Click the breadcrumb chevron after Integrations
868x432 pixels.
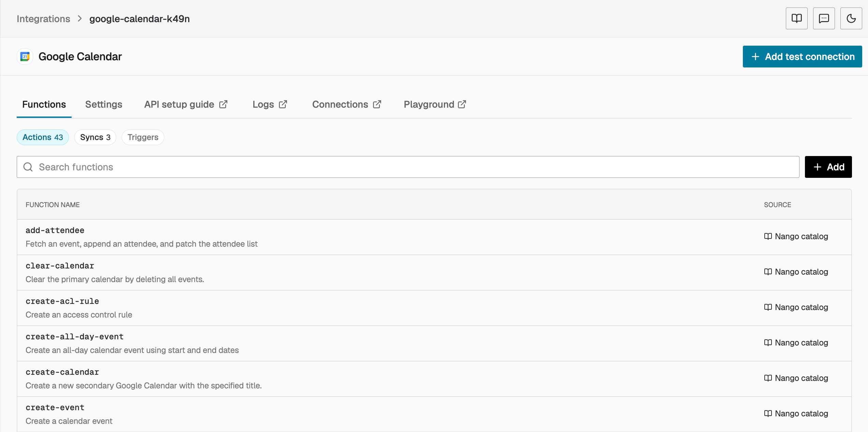[80, 18]
